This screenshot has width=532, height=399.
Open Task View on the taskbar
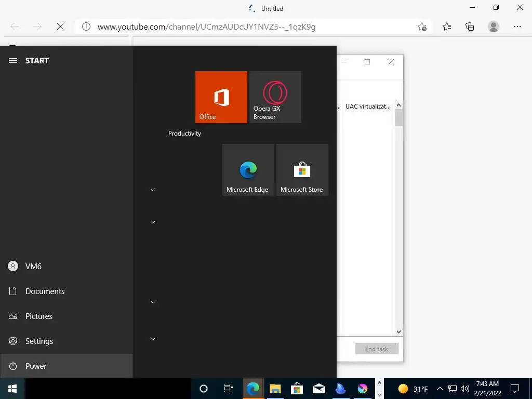[x=229, y=389]
